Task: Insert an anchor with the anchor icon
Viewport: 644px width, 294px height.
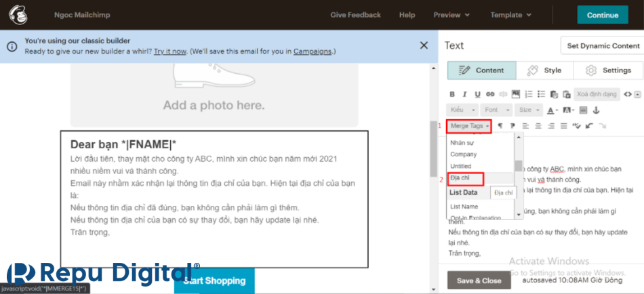Action: click(597, 110)
